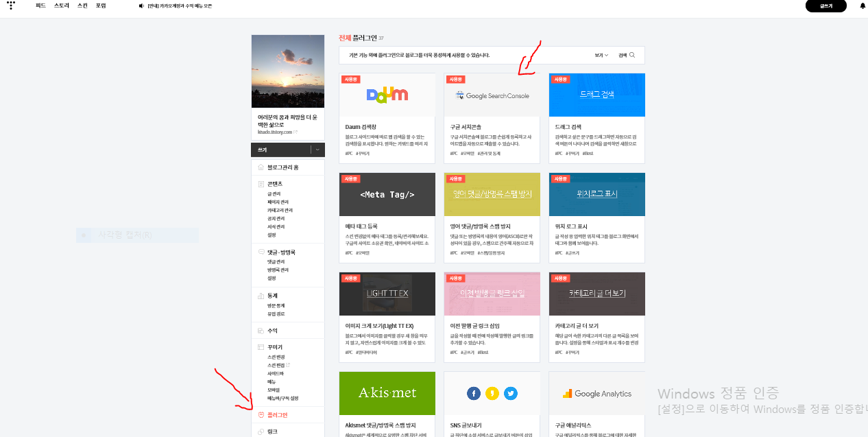This screenshot has width=868, height=437.
Task: Open 글 관리 under 콘텐츠
Action: pyautogui.click(x=274, y=194)
